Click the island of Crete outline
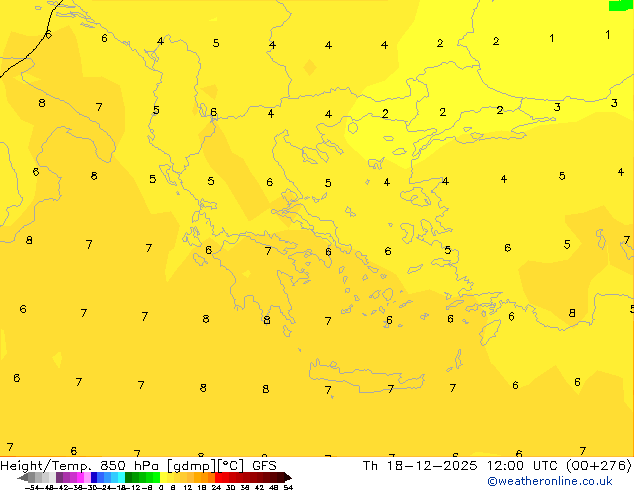This screenshot has width=634, height=490. [367, 376]
